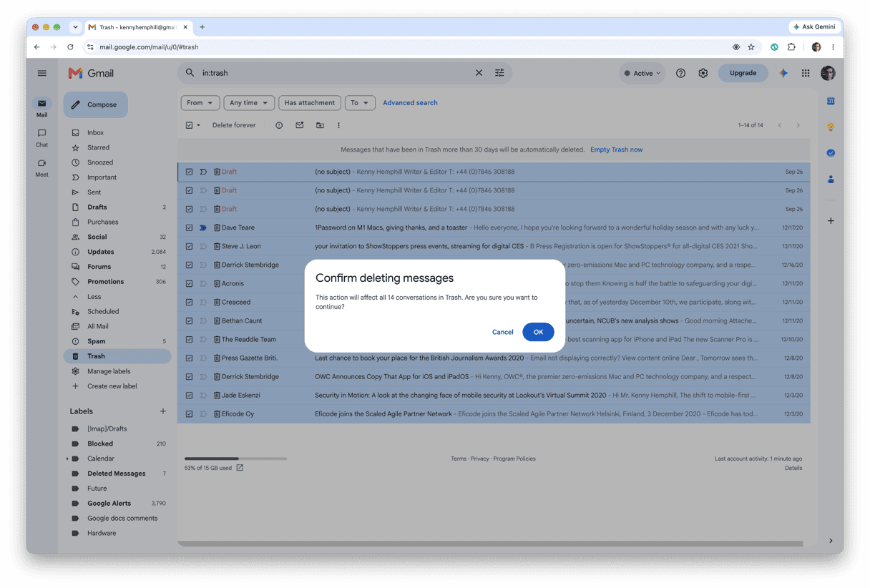Screen dimensions: 870x588
Task: Uncheck the Jade Eskenzi message checkbox
Action: click(x=190, y=395)
